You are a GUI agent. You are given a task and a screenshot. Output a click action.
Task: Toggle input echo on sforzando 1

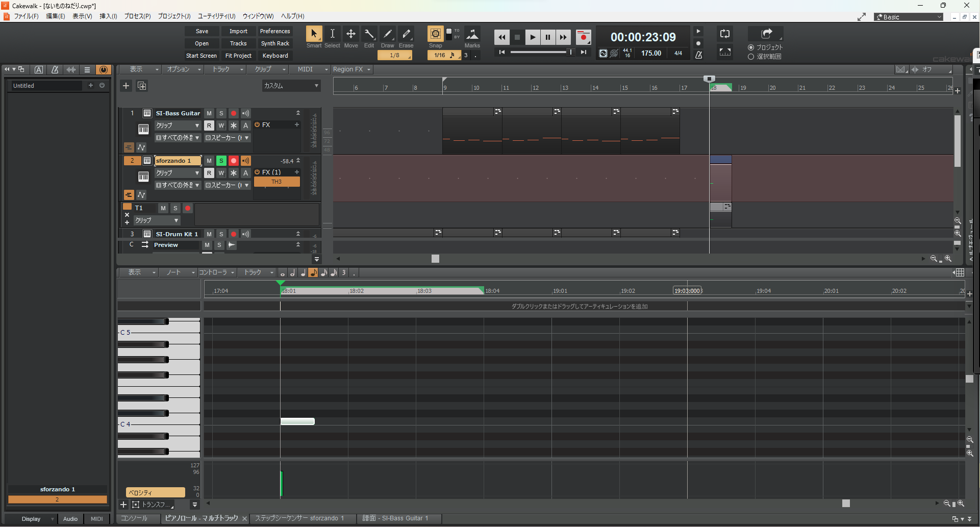coord(246,161)
